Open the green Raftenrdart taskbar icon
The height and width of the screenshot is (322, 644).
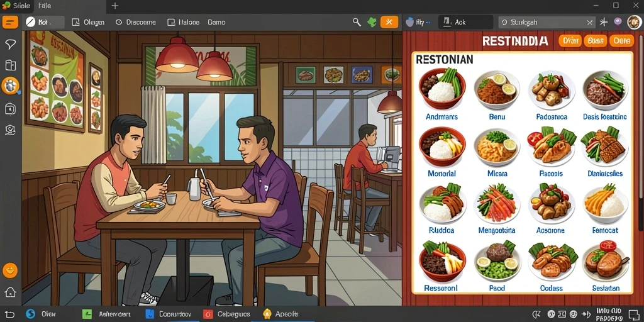coord(87,314)
